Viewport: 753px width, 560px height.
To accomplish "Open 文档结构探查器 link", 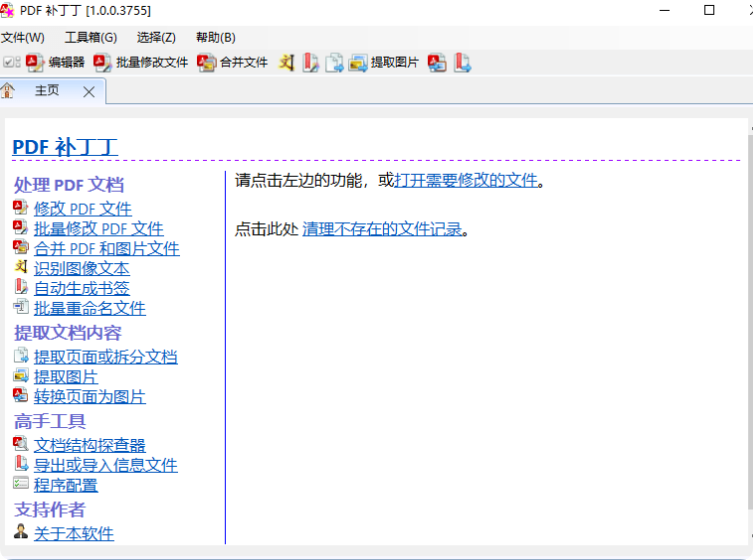I will point(90,445).
